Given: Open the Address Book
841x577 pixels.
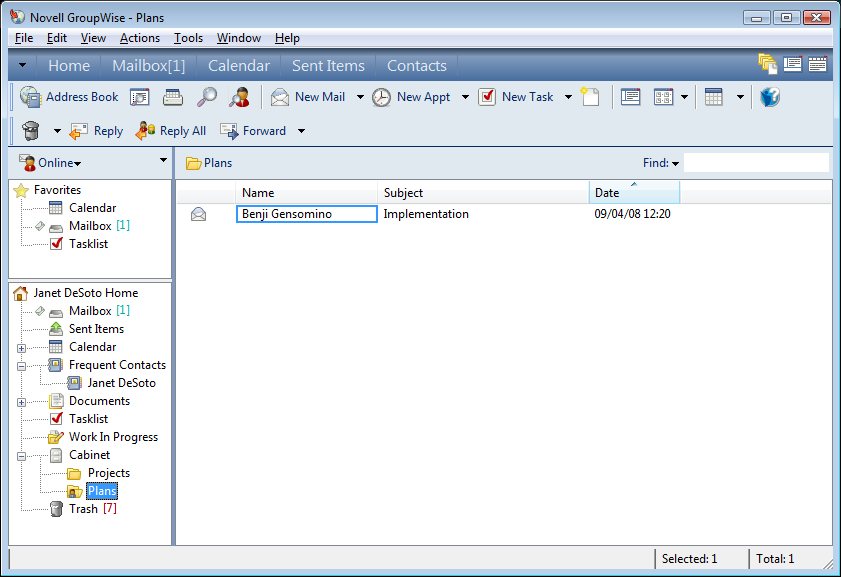Looking at the screenshot, I should 69,97.
